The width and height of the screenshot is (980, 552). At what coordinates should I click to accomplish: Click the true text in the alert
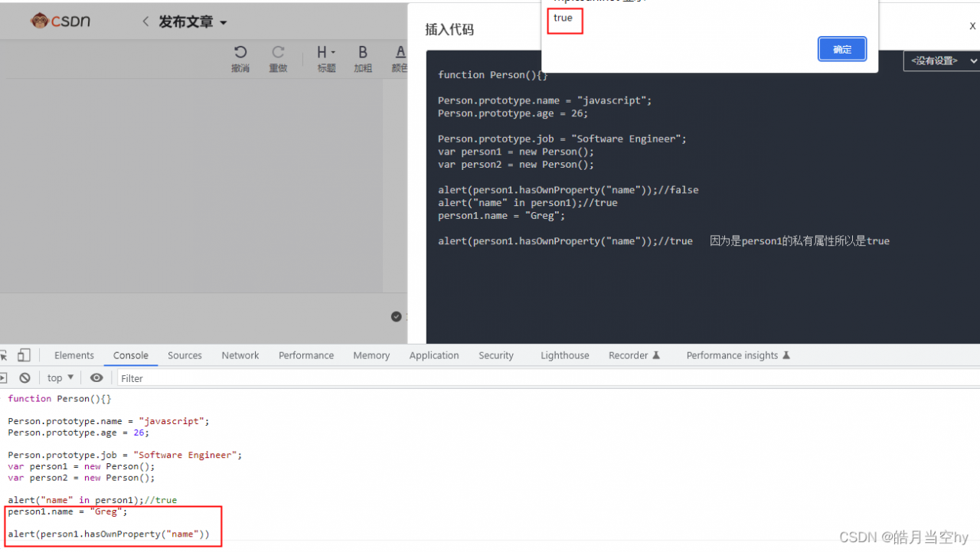tap(563, 18)
